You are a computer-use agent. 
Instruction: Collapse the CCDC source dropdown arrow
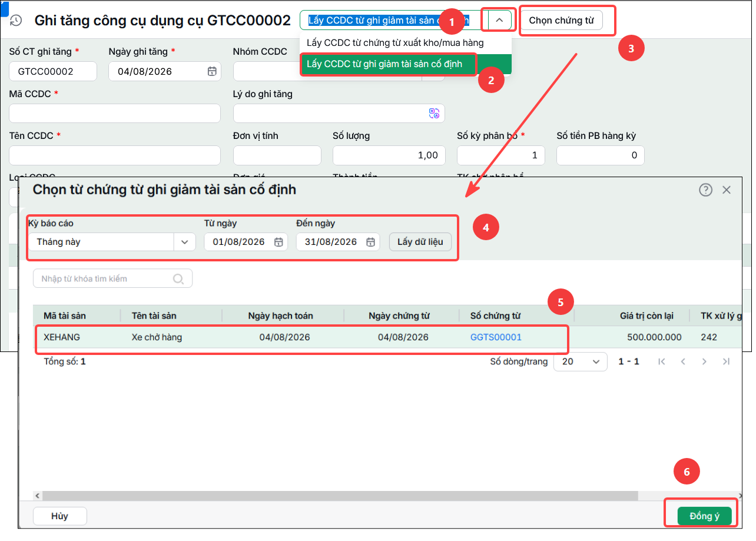(x=499, y=20)
